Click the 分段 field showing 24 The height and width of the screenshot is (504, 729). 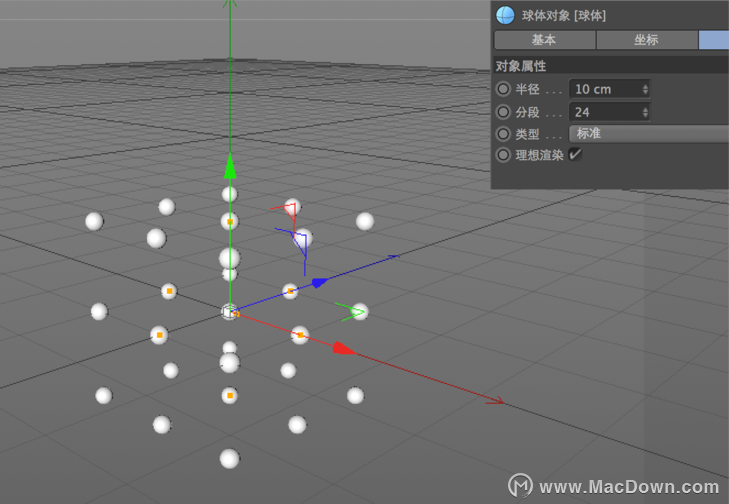tap(610, 112)
